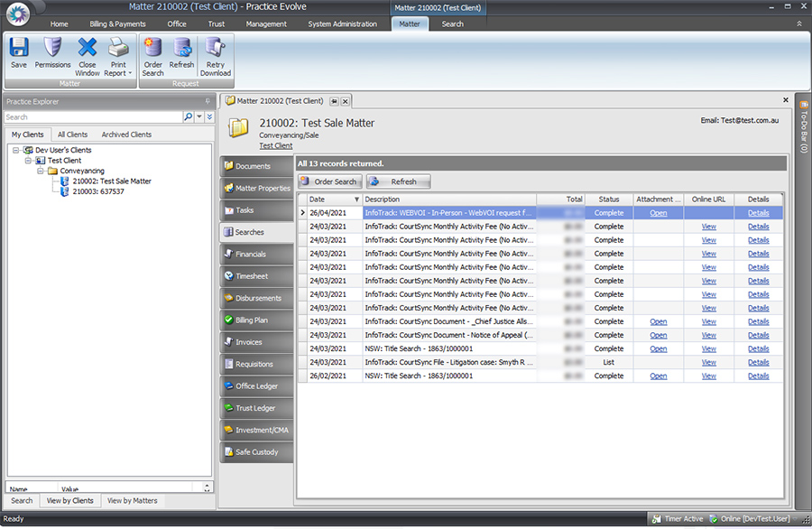Open the Home ribbon tab
This screenshot has height=529, width=812.
[x=59, y=23]
